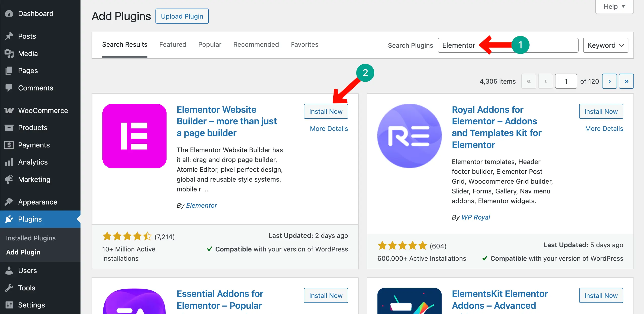Switch to the Favorites tab
Viewport: 644px width, 314px height.
click(305, 44)
